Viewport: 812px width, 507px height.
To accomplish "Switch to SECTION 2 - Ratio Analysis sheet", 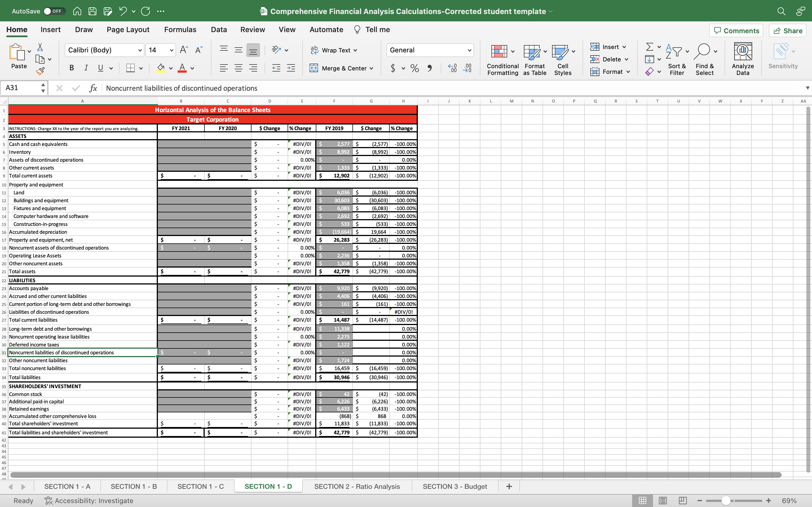I will pos(357,486).
